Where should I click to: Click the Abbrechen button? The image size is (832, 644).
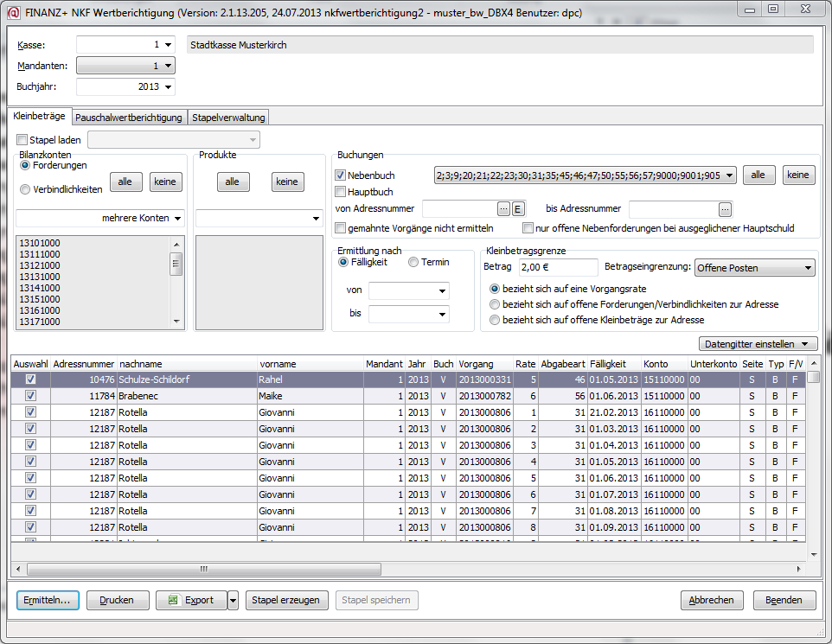(x=712, y=600)
